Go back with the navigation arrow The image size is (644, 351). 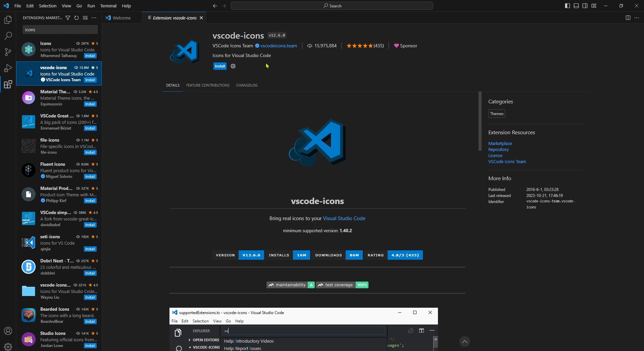click(215, 6)
